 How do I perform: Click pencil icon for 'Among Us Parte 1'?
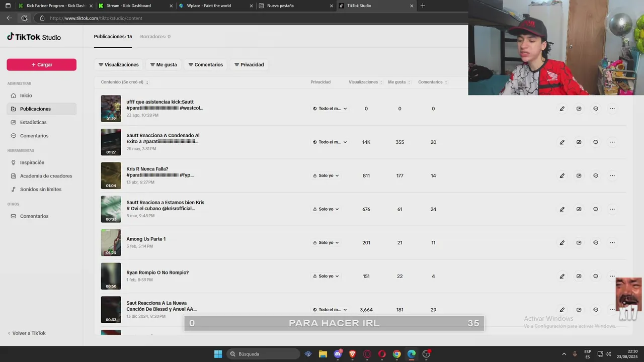point(562,243)
